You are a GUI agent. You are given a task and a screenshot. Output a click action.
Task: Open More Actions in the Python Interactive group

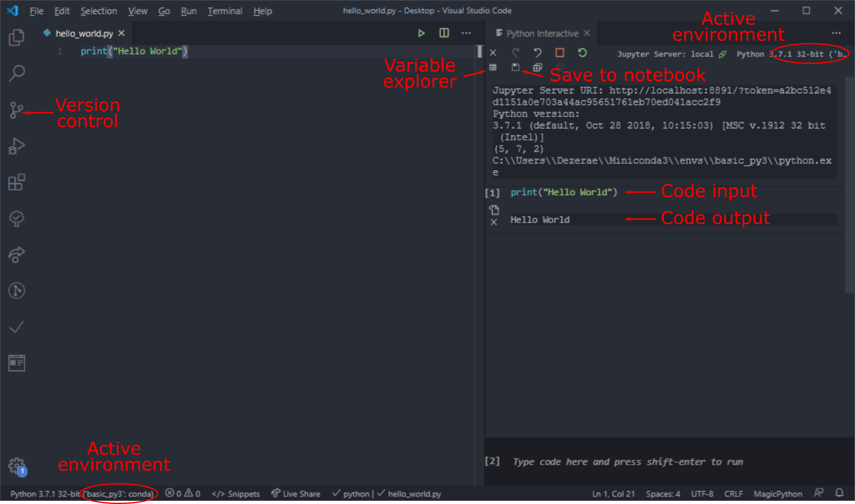pos(836,33)
